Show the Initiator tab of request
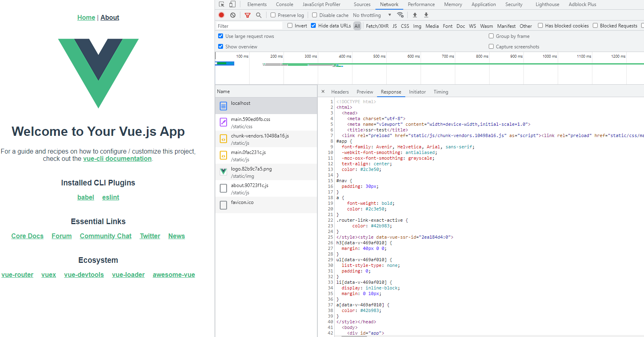 [x=417, y=92]
